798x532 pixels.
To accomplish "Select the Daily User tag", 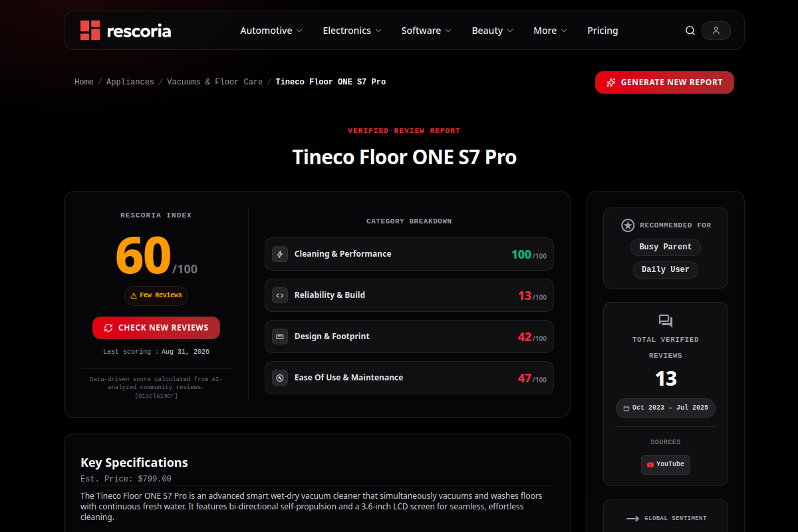I will (x=666, y=269).
